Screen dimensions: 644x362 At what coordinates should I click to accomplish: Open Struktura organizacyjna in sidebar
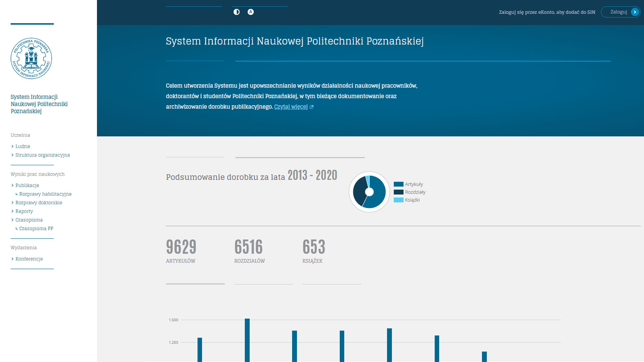[43, 155]
